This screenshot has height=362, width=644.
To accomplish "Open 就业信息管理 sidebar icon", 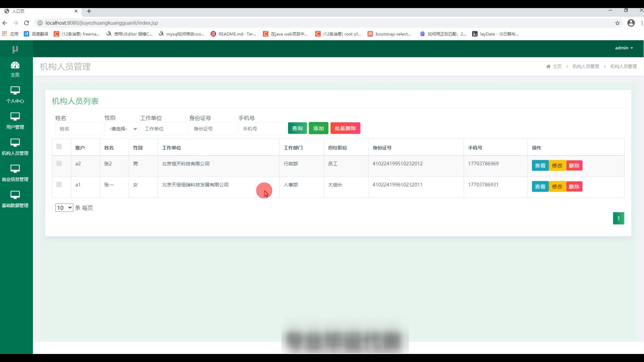I will [x=15, y=169].
